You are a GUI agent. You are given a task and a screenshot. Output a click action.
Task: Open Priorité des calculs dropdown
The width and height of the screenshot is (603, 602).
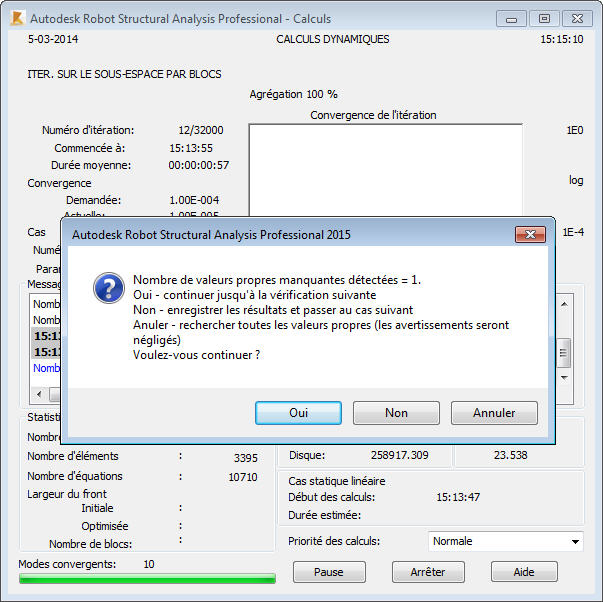tap(506, 541)
